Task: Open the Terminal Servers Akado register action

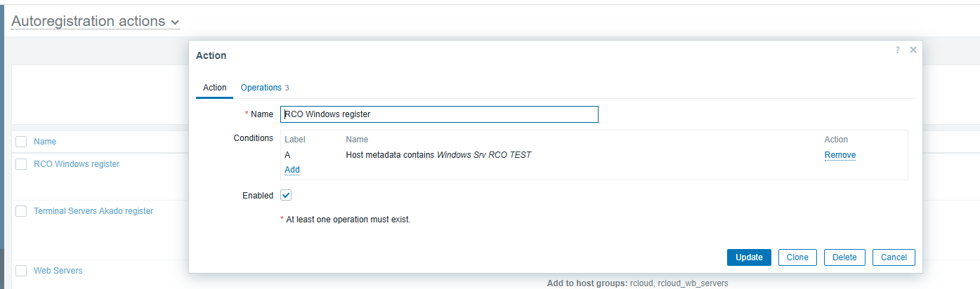Action: (93, 211)
